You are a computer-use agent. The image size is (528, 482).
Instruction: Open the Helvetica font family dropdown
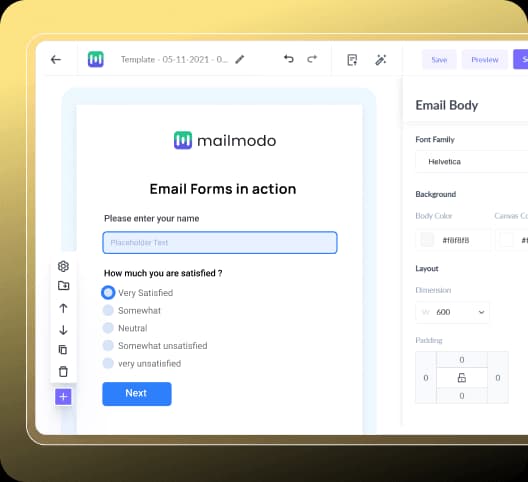tap(472, 162)
